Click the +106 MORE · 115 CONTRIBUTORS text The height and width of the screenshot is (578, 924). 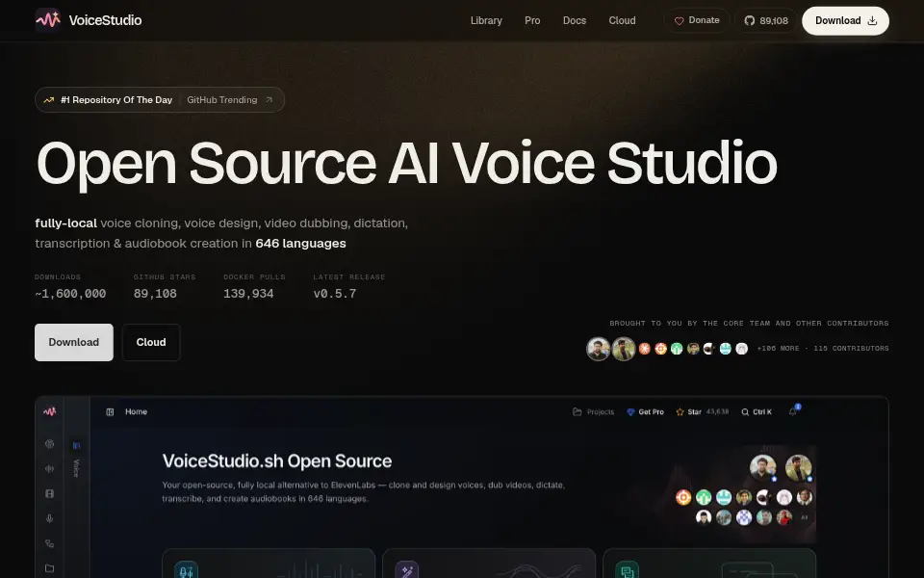point(823,349)
